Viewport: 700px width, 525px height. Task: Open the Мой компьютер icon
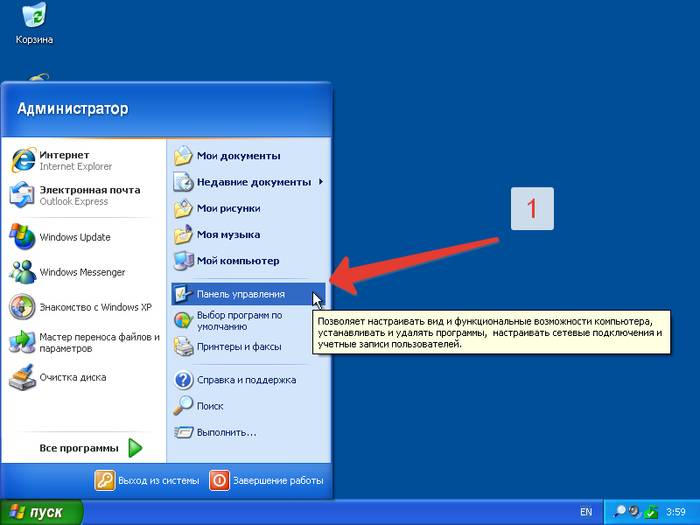(183, 261)
